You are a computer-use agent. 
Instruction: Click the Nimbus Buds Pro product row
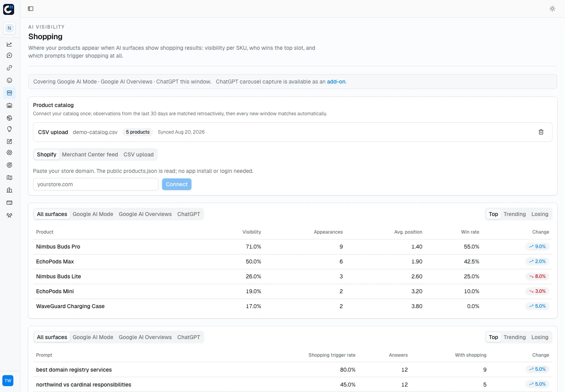pos(293,247)
